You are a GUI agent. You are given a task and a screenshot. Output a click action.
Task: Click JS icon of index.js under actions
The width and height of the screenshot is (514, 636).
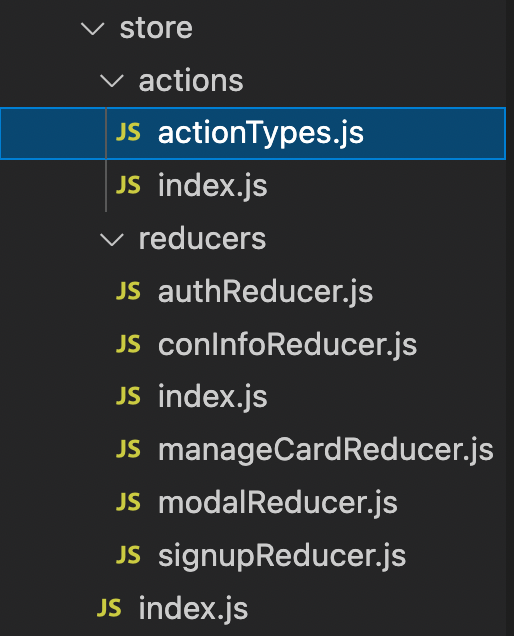point(128,185)
